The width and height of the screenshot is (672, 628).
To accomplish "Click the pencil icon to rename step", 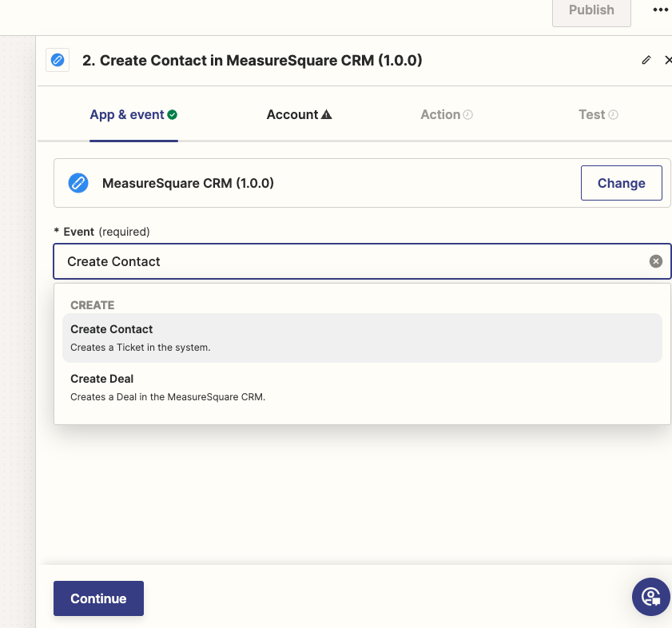I will coord(646,60).
